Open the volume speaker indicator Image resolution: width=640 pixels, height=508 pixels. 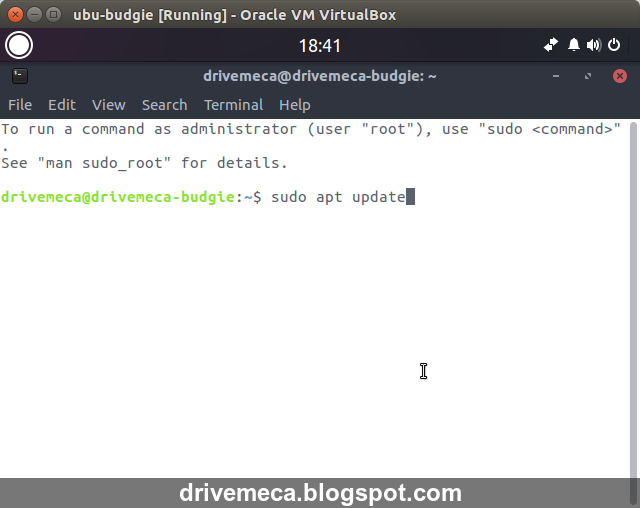(x=594, y=45)
